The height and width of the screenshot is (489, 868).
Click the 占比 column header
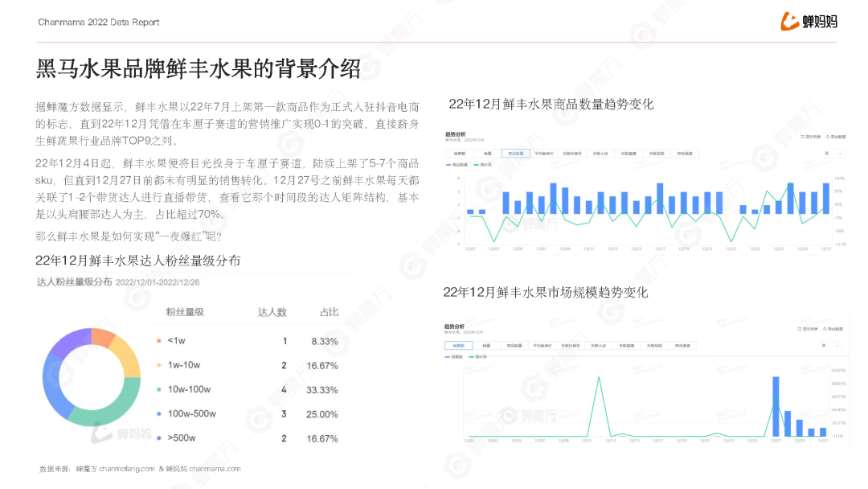[x=330, y=312]
